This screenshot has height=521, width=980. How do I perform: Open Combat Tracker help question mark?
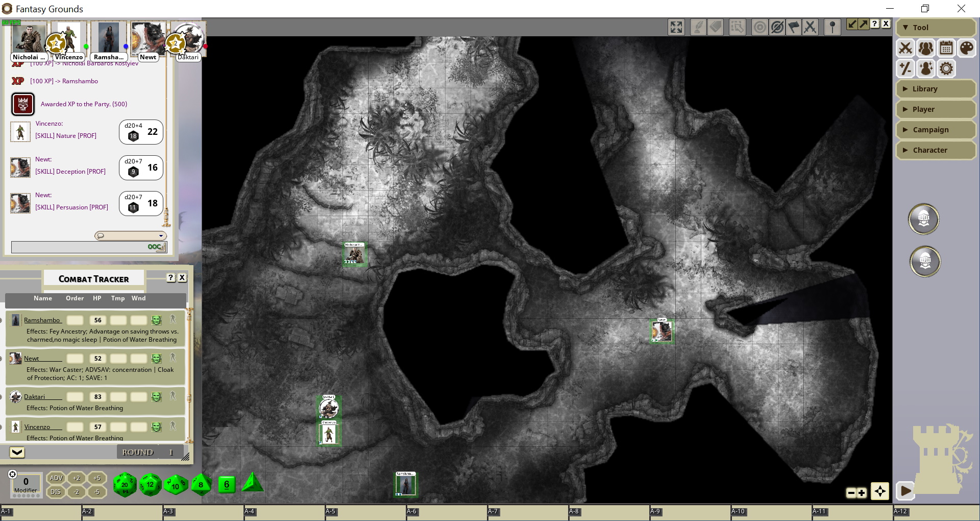tap(171, 277)
